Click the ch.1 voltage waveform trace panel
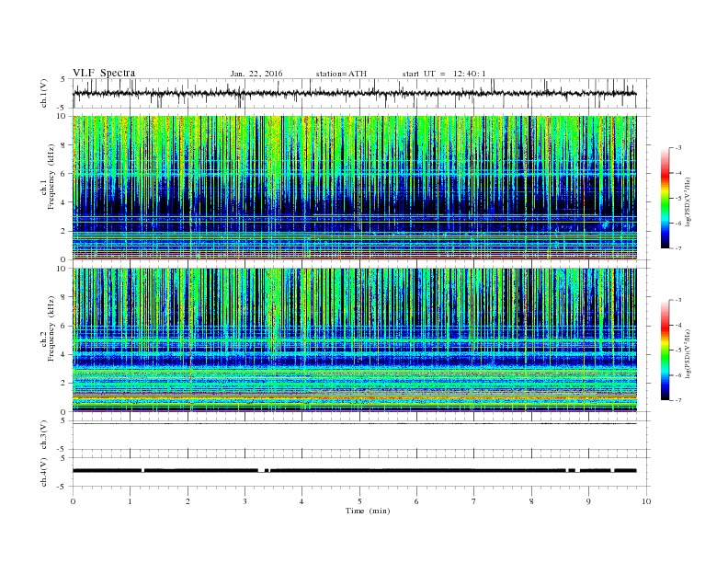The width and height of the screenshot is (728, 563). pos(361,93)
